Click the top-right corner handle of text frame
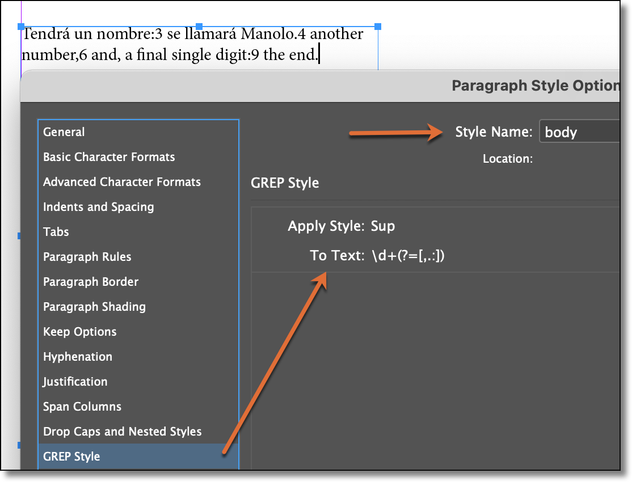Image resolution: width=632 pixels, height=482 pixels. coord(377,26)
